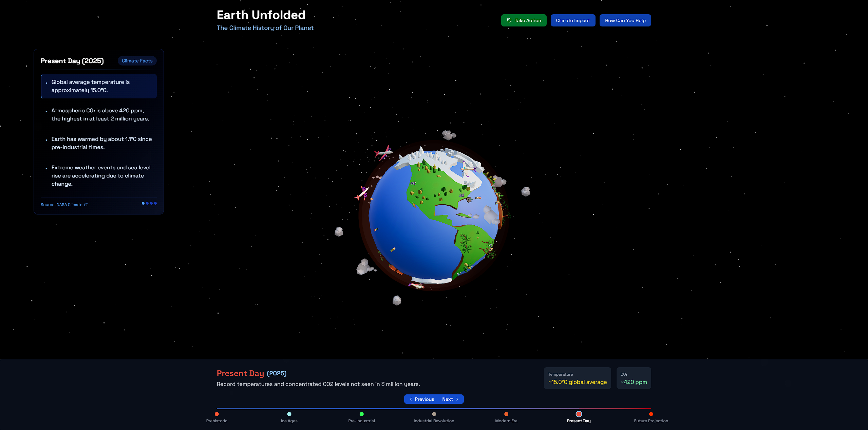Select the Future Projection timeline marker
The width and height of the screenshot is (868, 430).
point(651,414)
